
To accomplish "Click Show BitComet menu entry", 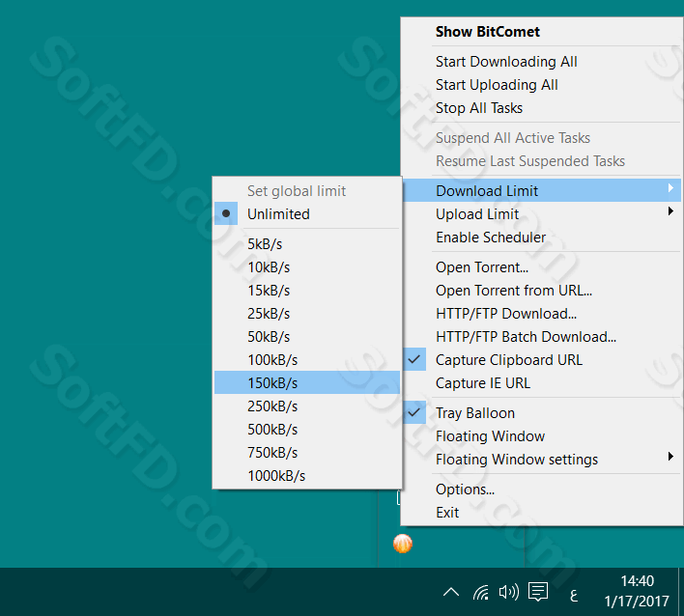I will 541,32.
